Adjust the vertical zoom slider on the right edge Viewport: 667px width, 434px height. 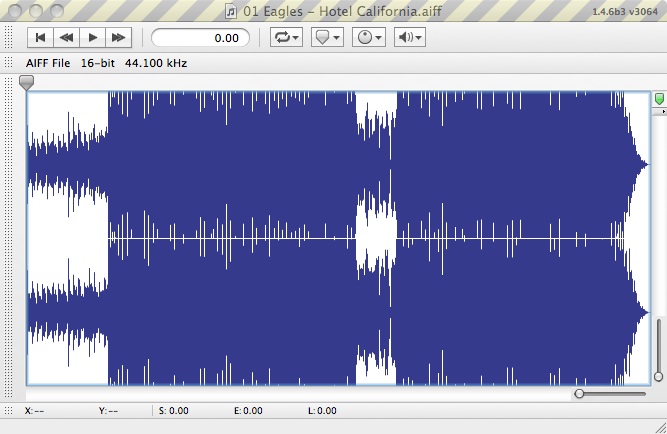click(x=658, y=376)
